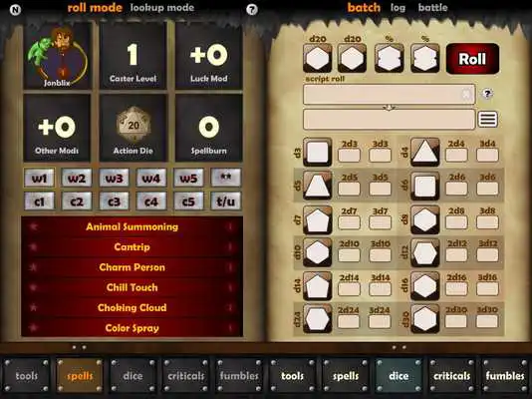Screen dimensions: 532x399
Task: Click the red Roll button
Action: coord(472,59)
